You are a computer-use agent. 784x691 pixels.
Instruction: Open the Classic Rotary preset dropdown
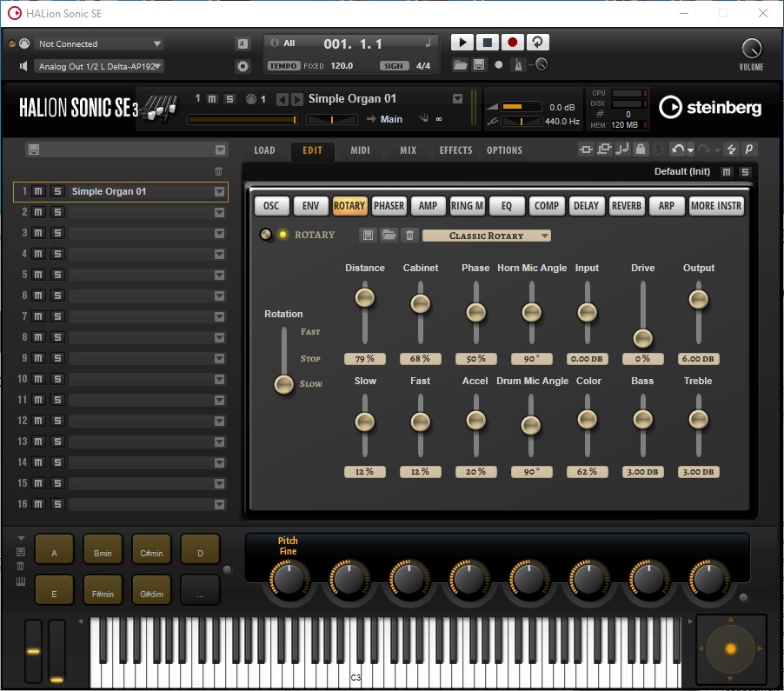487,236
